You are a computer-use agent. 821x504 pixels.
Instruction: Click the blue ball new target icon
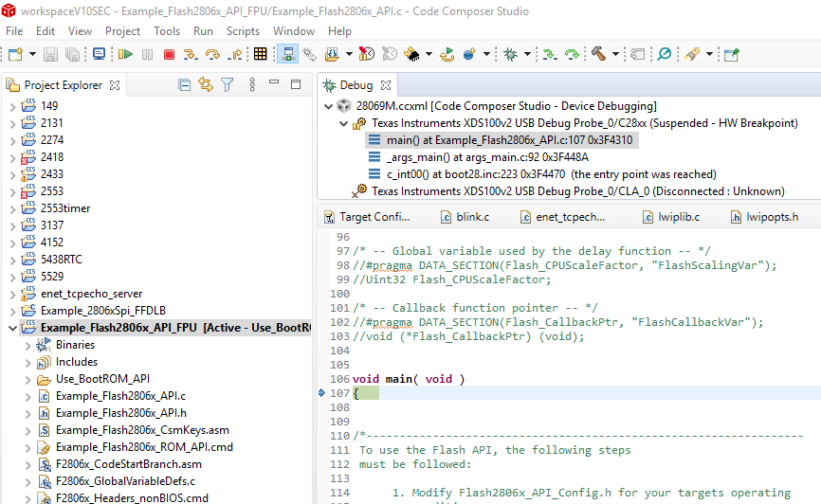coord(469,54)
